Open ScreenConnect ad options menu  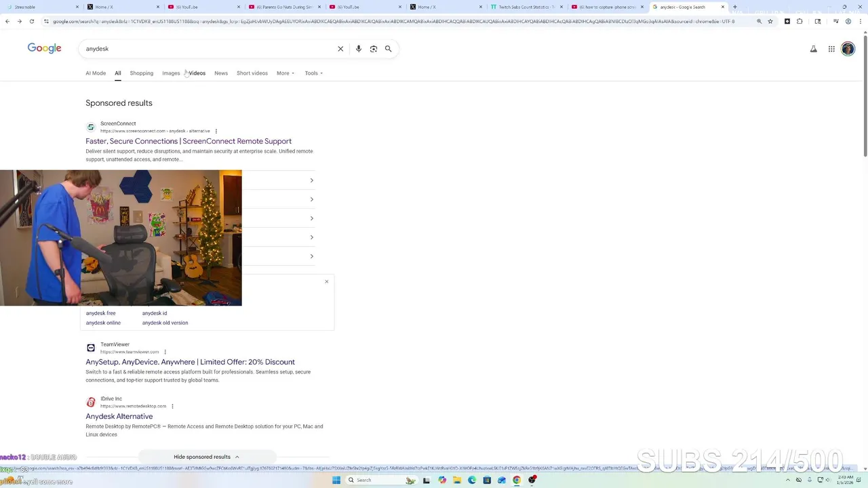[216, 131]
